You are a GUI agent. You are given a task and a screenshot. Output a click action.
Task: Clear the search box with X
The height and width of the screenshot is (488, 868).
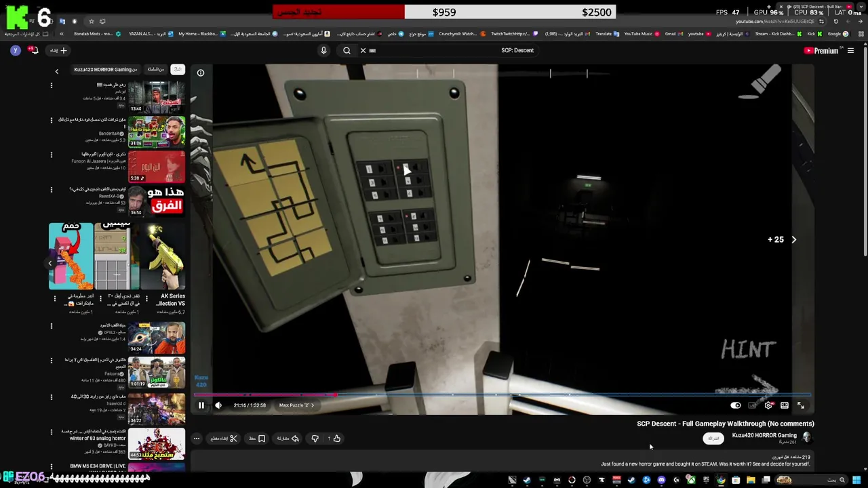363,50
